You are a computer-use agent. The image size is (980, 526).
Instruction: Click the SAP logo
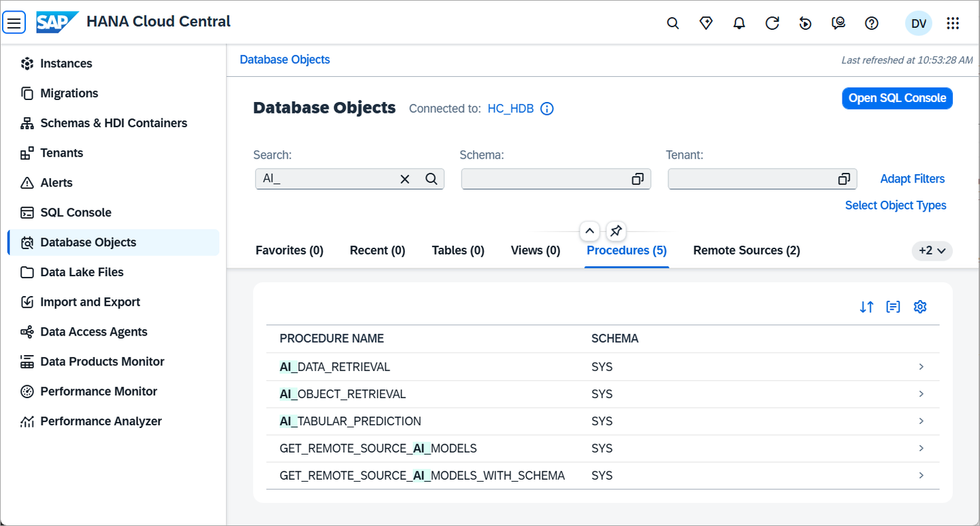pos(57,22)
